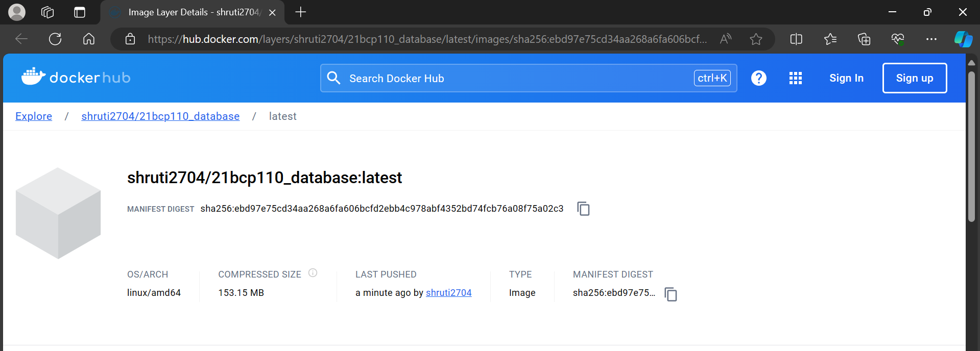Click the shruti2704/21bcp110_database:latest heading
The height and width of the screenshot is (351, 980).
point(265,178)
